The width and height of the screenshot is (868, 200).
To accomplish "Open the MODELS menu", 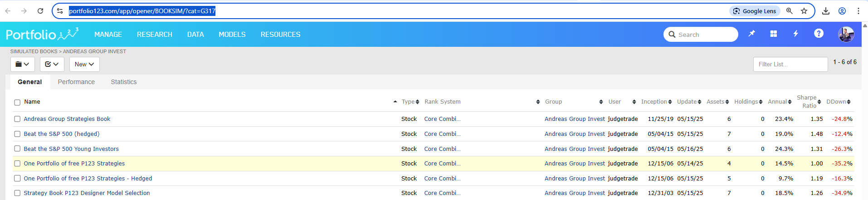I will pos(232,35).
